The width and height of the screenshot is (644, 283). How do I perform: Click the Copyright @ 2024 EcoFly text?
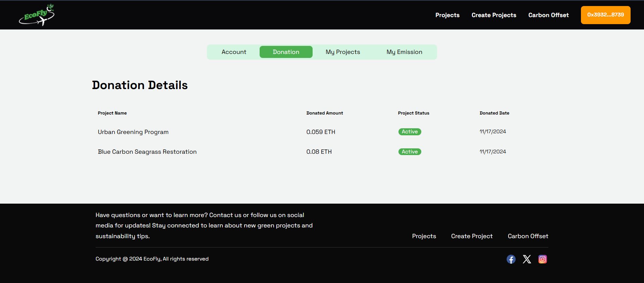point(152,259)
